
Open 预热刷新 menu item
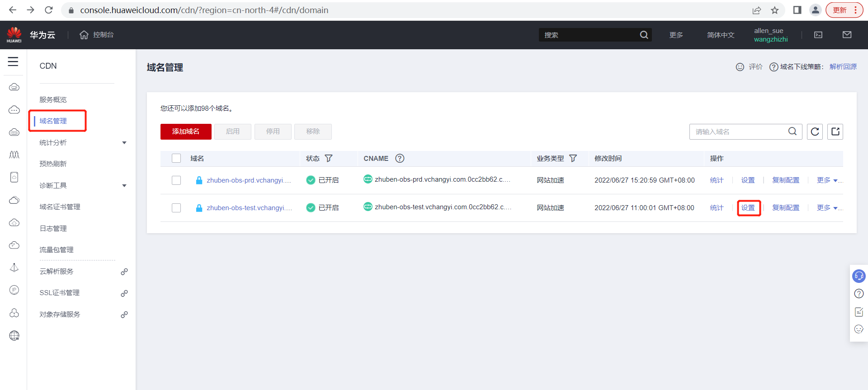click(53, 164)
